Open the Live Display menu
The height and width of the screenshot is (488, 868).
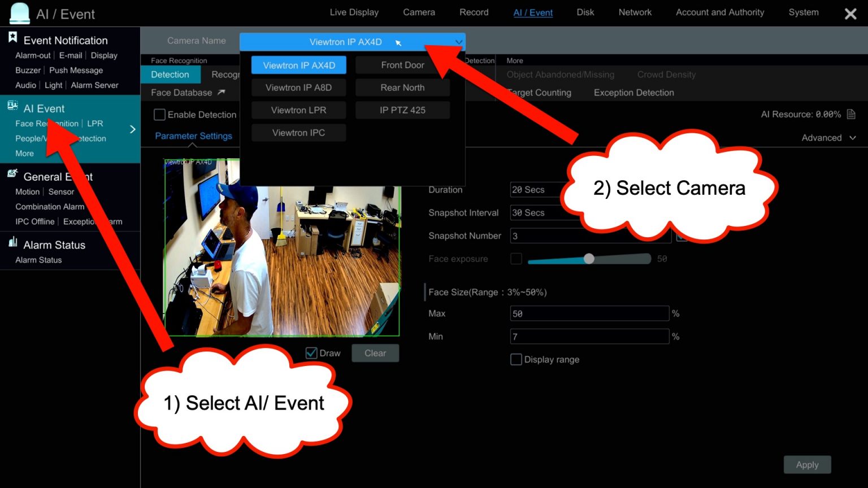coord(354,12)
